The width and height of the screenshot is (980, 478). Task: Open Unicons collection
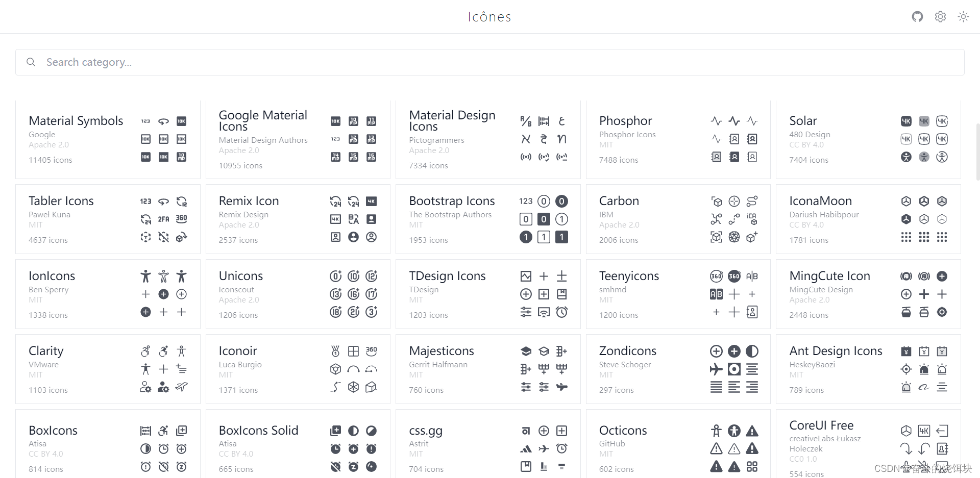tap(298, 294)
